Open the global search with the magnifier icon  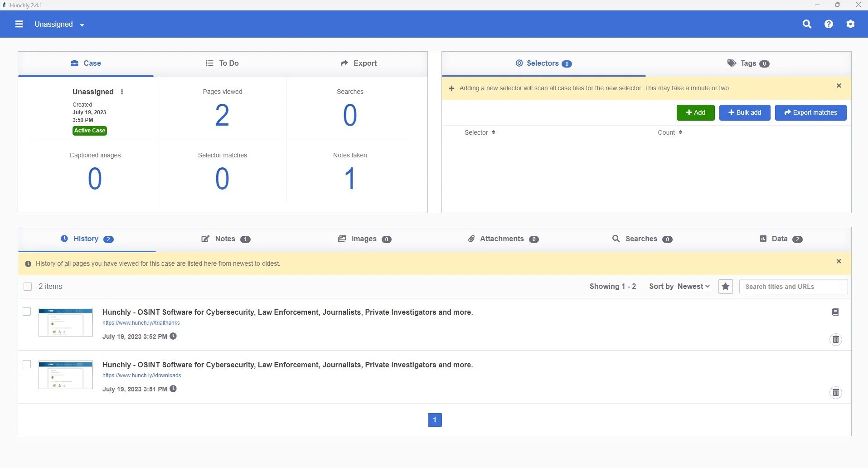pos(807,24)
